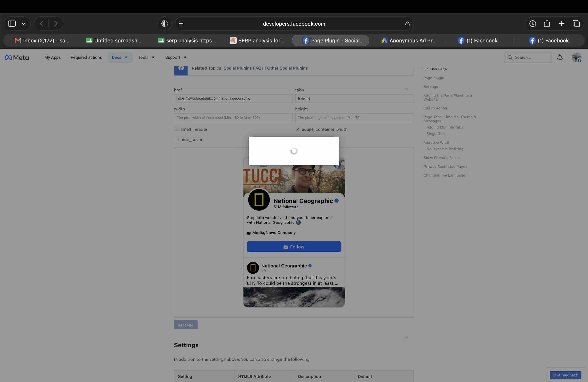The height and width of the screenshot is (382, 588).
Task: Click the El Niño post image
Action: (x=294, y=297)
